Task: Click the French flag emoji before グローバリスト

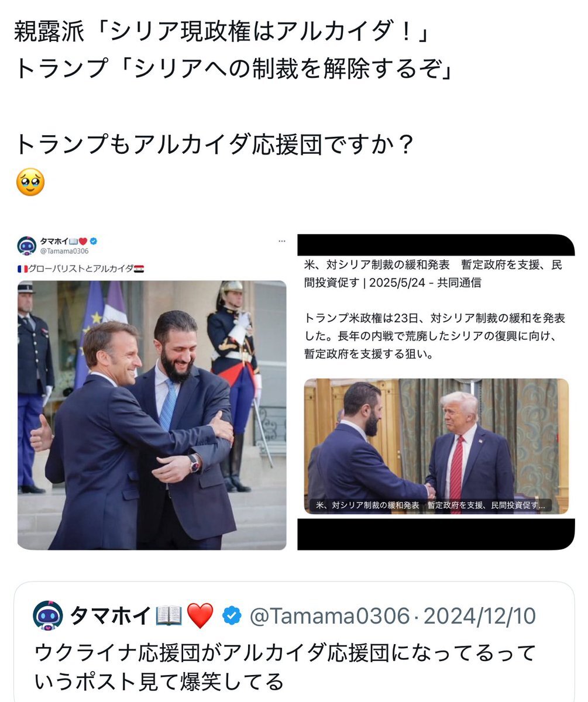Action: pos(22,269)
